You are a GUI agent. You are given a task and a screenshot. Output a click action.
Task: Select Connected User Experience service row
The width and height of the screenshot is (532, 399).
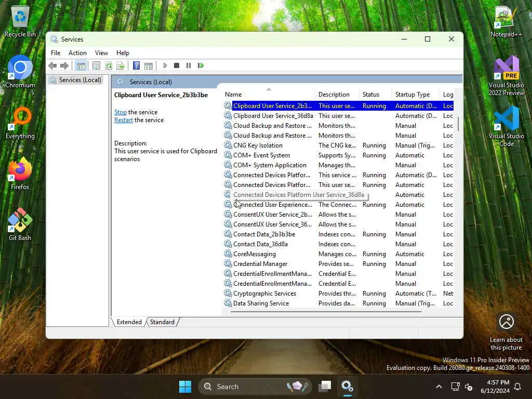(x=339, y=205)
